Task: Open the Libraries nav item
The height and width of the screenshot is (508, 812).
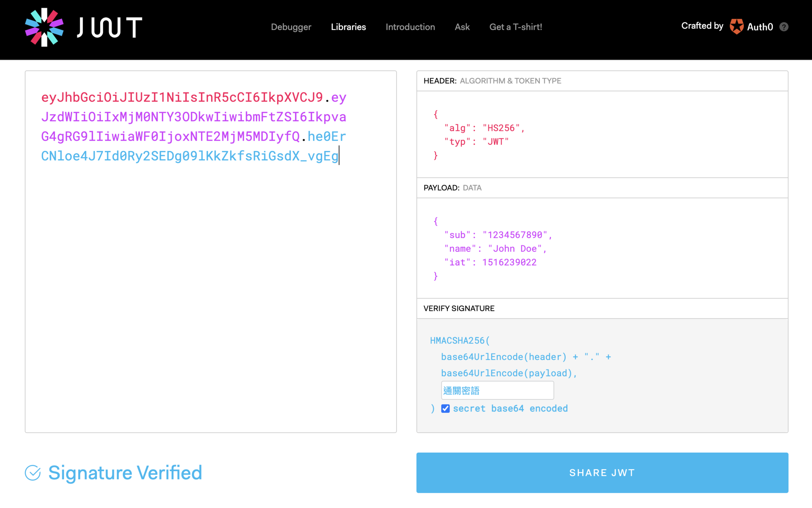Action: point(348,27)
